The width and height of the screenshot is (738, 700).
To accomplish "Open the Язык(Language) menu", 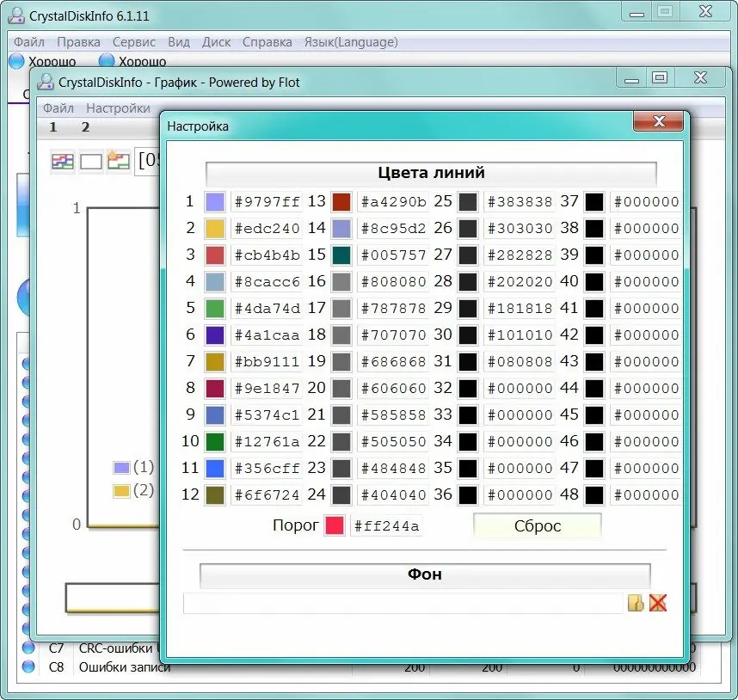I will tap(351, 42).
